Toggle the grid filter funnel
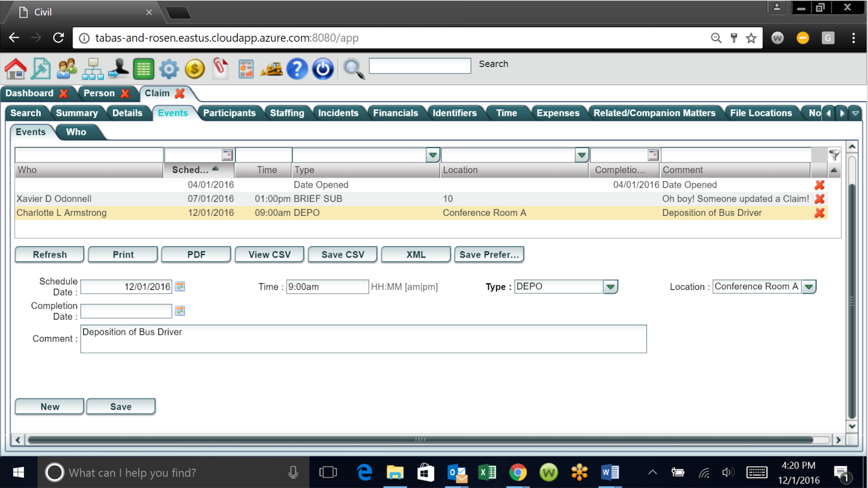The width and height of the screenshot is (868, 488). point(834,155)
